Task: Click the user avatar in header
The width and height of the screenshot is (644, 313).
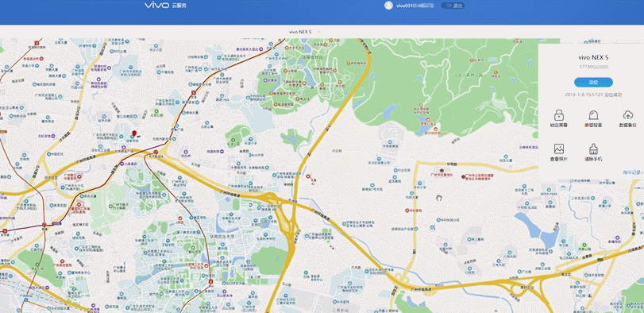Action: click(388, 6)
